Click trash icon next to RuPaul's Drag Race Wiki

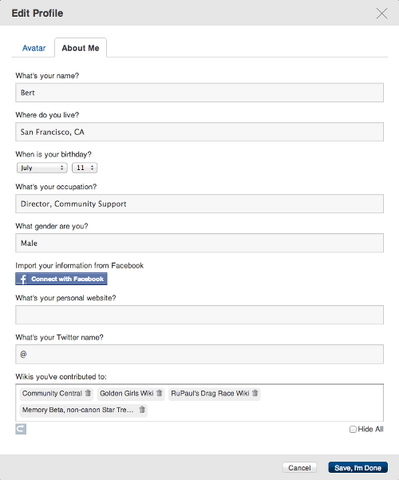(255, 393)
